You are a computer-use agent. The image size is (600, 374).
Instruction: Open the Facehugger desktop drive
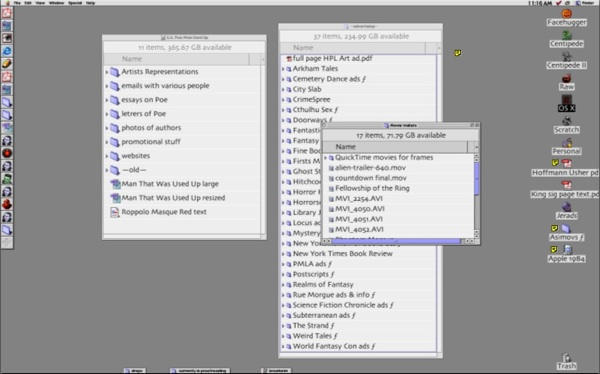(566, 14)
